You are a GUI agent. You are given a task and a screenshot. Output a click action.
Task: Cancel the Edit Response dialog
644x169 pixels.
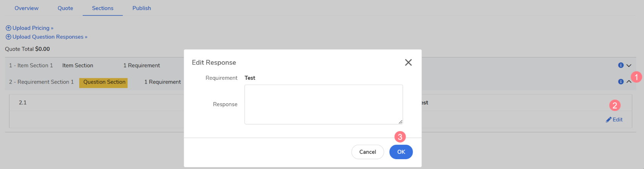click(367, 152)
